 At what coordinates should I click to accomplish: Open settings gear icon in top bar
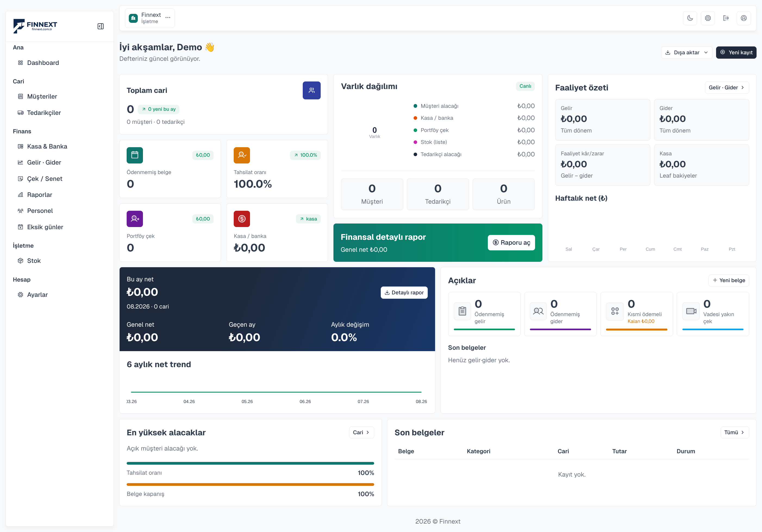click(x=708, y=18)
